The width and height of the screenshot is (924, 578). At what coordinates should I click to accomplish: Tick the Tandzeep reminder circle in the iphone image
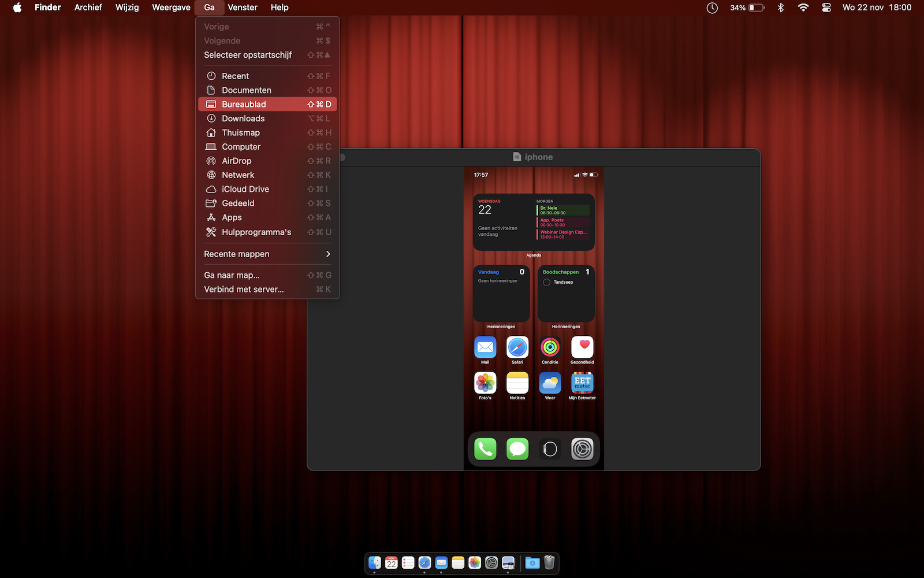pyautogui.click(x=546, y=282)
